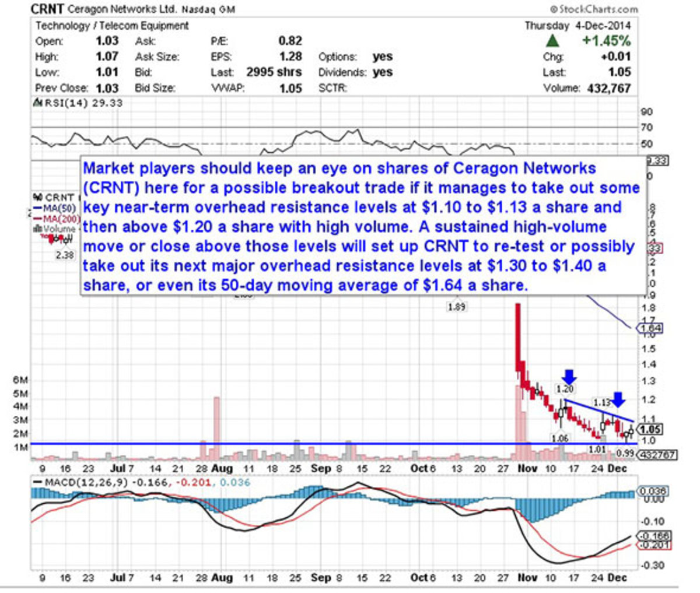700x593 pixels.
Task: Click the 70 level on the RSI axis
Action: pos(647,128)
